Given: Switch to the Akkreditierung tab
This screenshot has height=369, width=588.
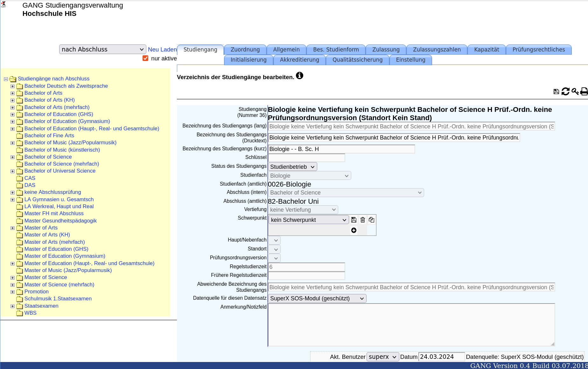Looking at the screenshot, I should (299, 60).
